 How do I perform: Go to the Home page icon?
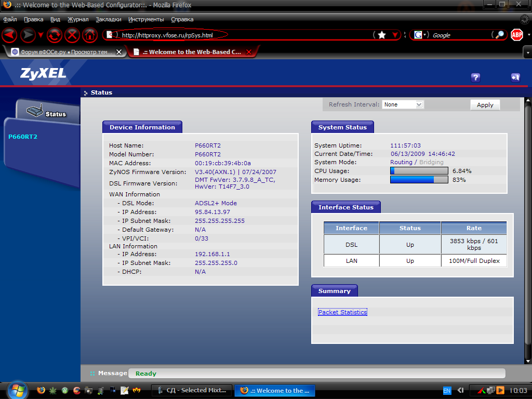(x=90, y=35)
